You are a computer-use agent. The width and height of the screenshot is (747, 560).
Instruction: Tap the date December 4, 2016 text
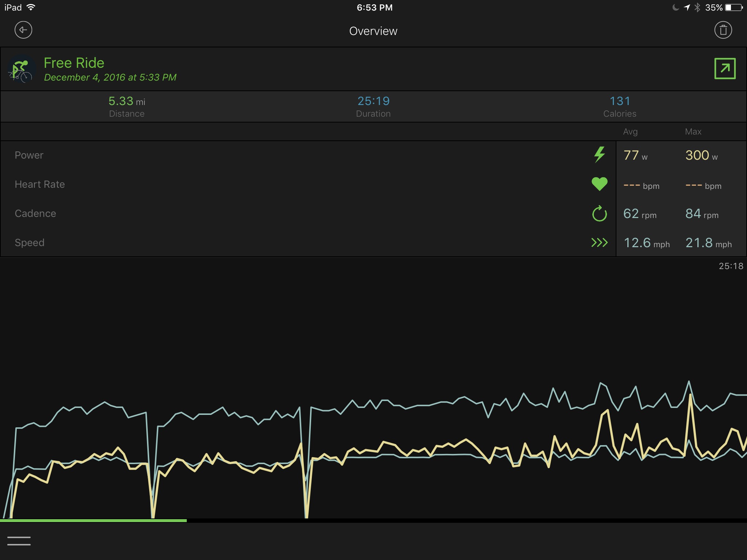click(110, 77)
